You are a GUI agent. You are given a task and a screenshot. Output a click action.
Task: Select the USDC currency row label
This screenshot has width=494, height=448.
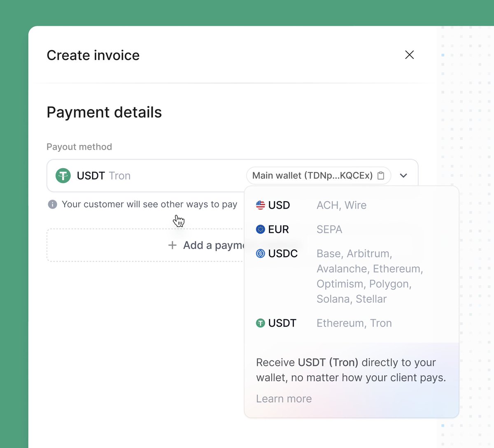283,253
